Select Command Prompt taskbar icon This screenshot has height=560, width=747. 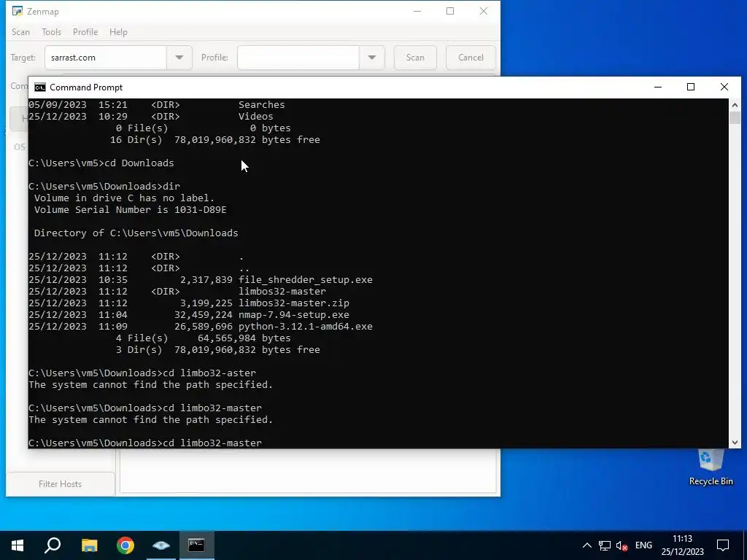click(196, 545)
